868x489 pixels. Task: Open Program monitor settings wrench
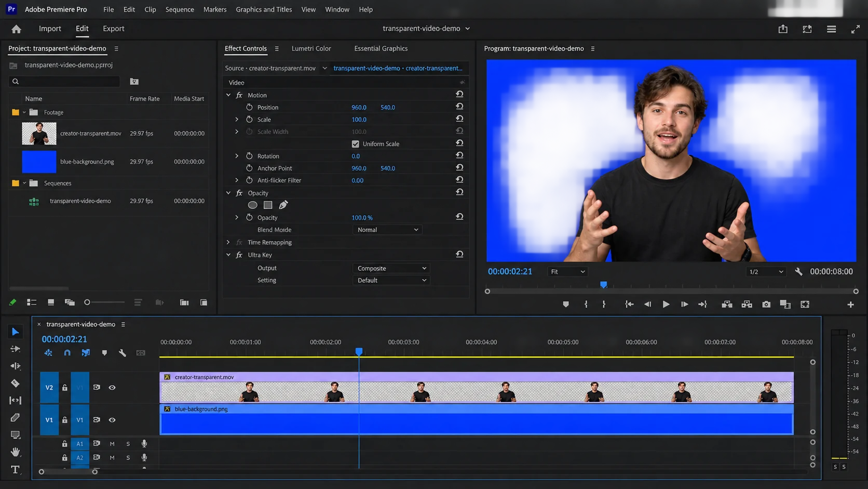pyautogui.click(x=798, y=271)
